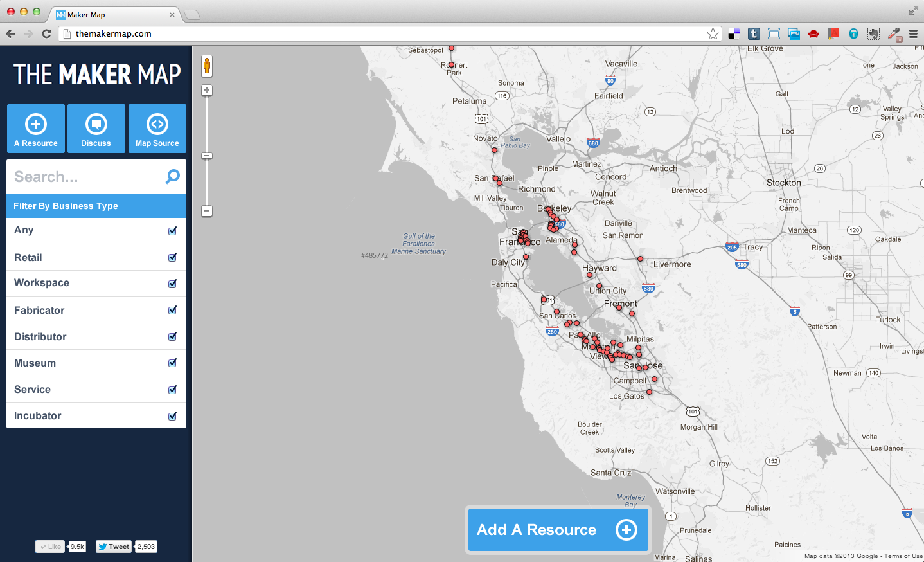Click the map marker near Los Gatos
This screenshot has width=924, height=562.
click(649, 392)
